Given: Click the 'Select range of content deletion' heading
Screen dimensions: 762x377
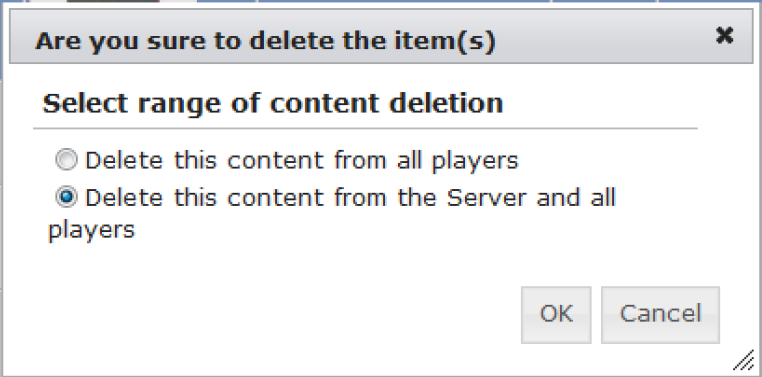Looking at the screenshot, I should point(273,103).
